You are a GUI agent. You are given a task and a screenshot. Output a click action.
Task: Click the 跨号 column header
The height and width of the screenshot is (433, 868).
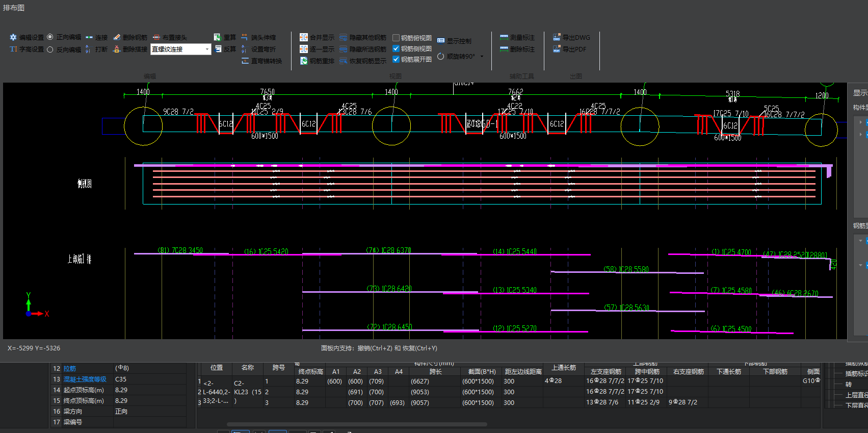point(279,368)
